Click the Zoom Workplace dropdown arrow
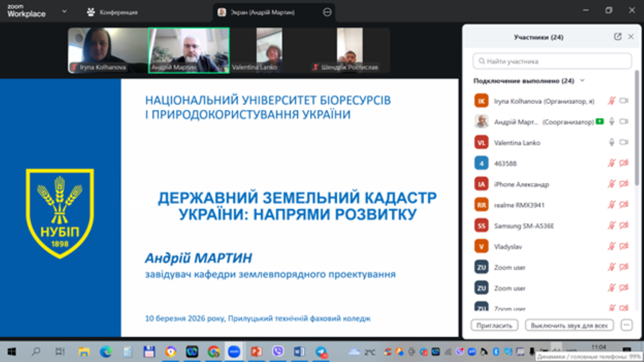 (64, 12)
